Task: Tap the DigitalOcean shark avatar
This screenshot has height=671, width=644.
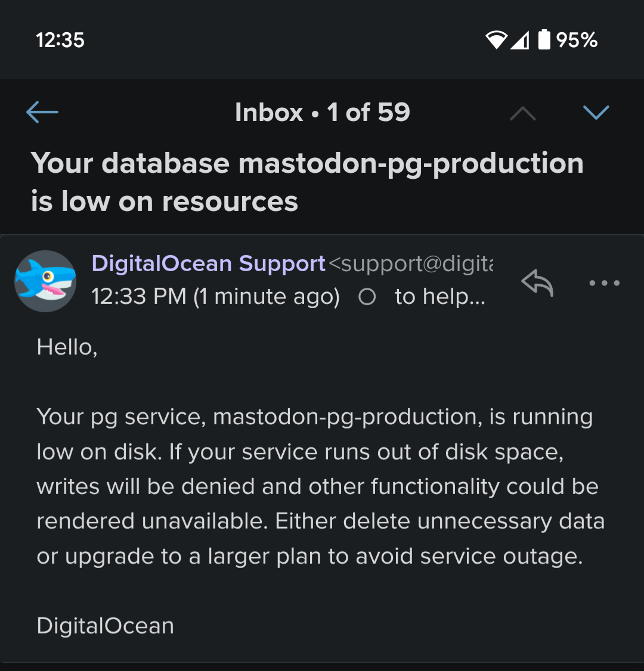Action: point(45,281)
